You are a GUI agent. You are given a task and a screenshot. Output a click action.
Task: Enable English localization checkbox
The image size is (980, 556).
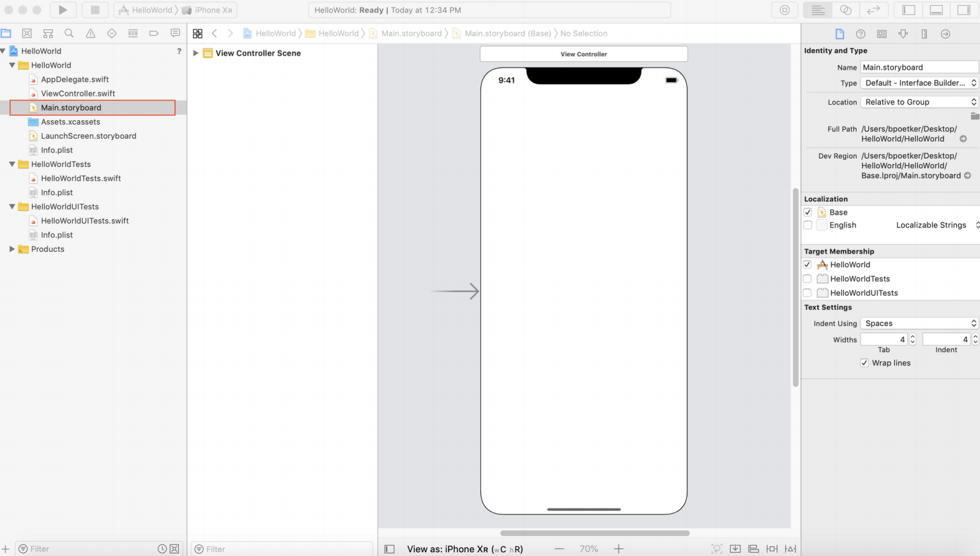pyautogui.click(x=808, y=225)
